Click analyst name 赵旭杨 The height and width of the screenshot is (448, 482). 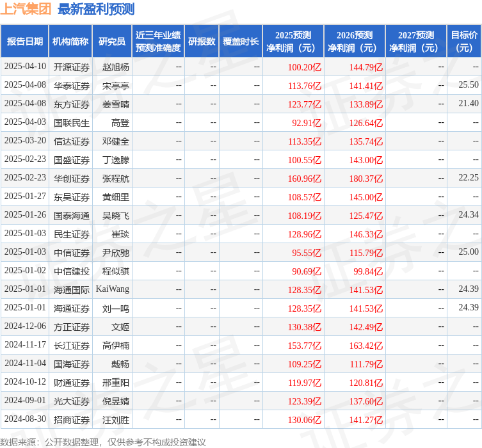point(116,67)
